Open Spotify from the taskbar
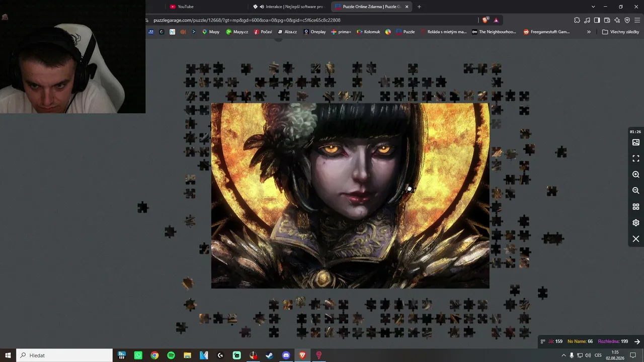The height and width of the screenshot is (362, 644). point(171,355)
